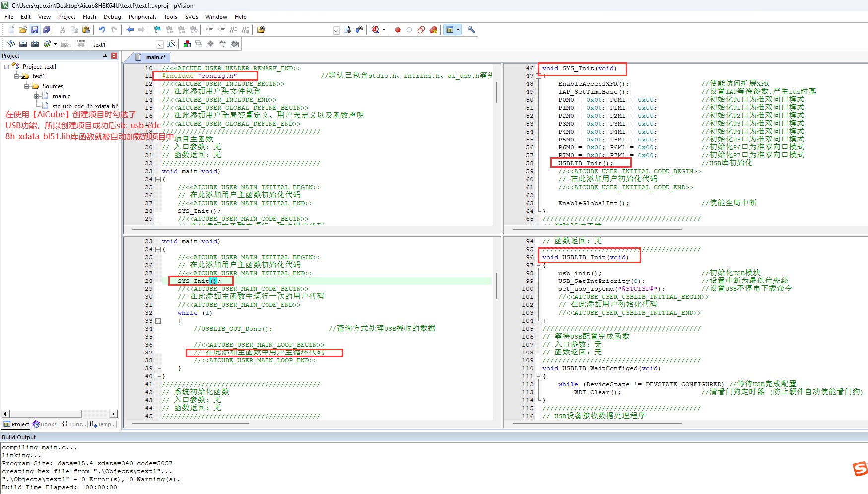Screen dimensions: 868x494
Task: Insert a bookmark with flag icon
Action: [157, 30]
